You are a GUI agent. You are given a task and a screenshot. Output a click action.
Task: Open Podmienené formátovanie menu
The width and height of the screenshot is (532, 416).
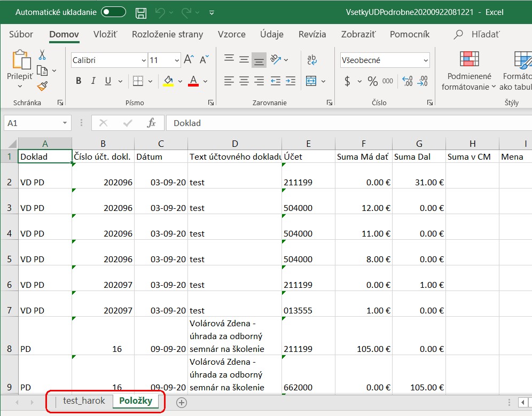pos(469,71)
